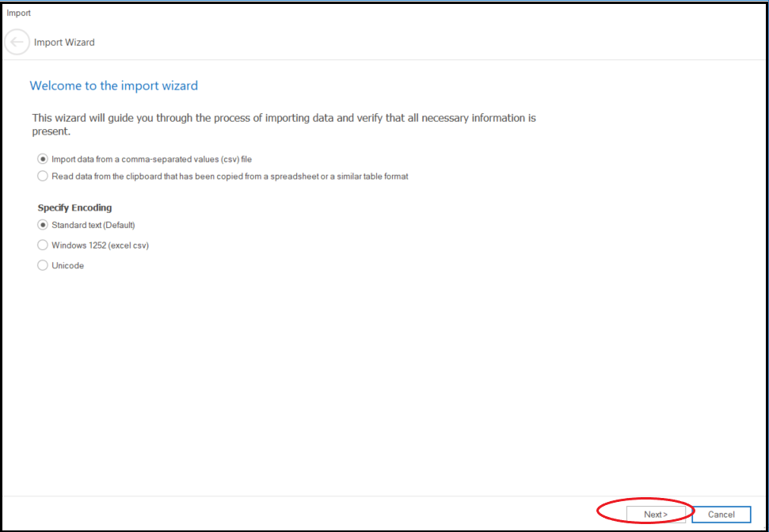Image resolution: width=769 pixels, height=532 pixels.
Task: Choose the read from clipboard radio button
Action: [x=43, y=177]
